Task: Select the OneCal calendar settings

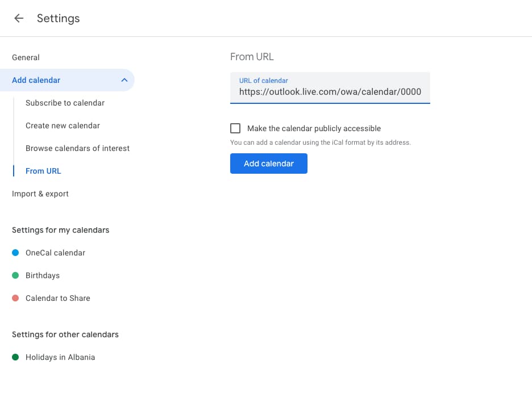Action: [x=55, y=253]
